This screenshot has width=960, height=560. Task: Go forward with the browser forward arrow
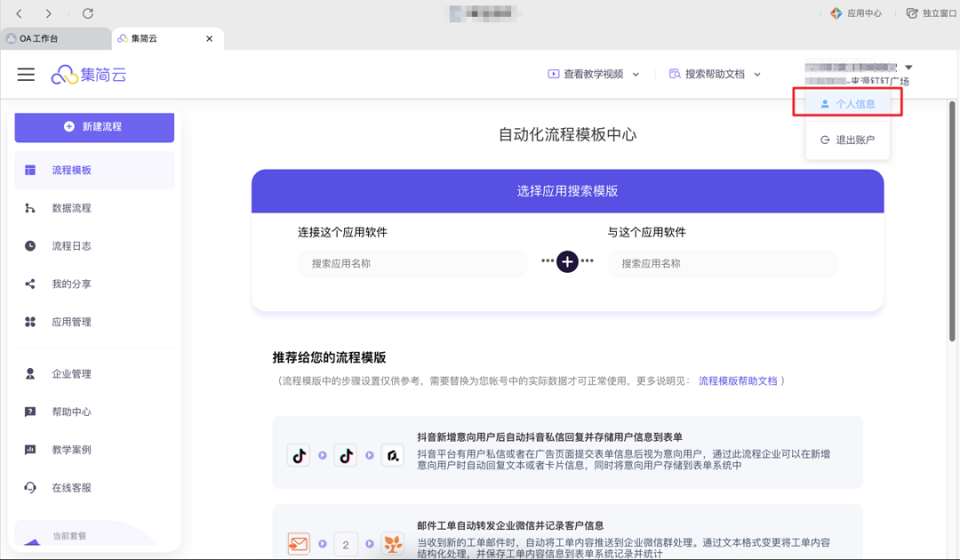[48, 12]
